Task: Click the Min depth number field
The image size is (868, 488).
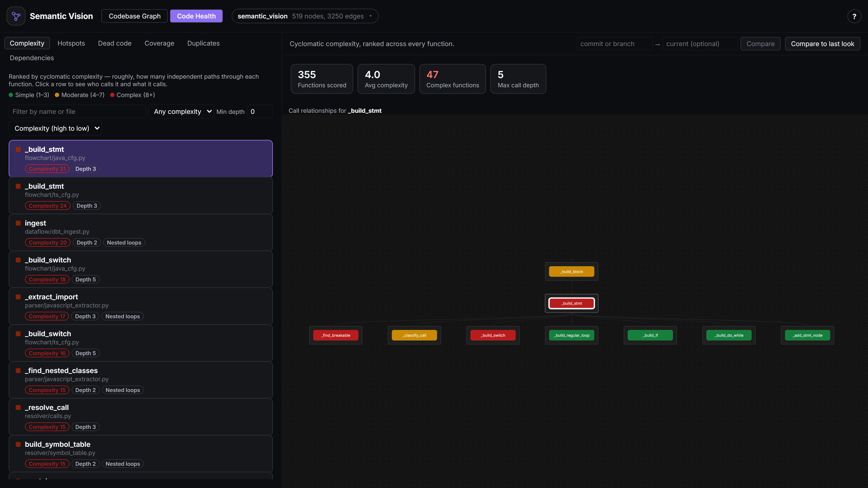Action: tap(260, 111)
